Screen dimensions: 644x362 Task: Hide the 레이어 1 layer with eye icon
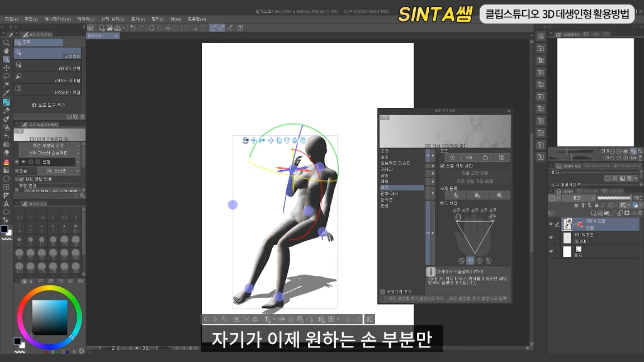pos(551,237)
